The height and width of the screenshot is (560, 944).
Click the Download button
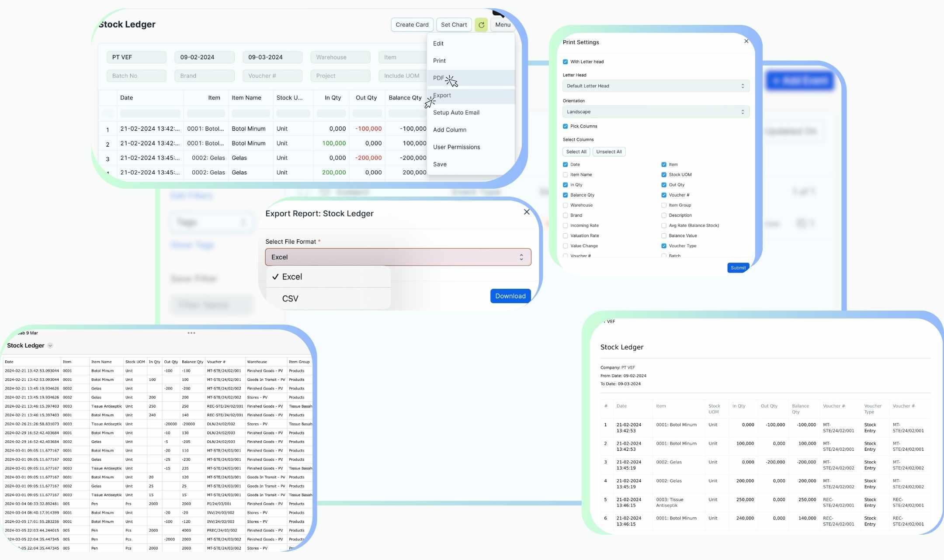click(510, 296)
